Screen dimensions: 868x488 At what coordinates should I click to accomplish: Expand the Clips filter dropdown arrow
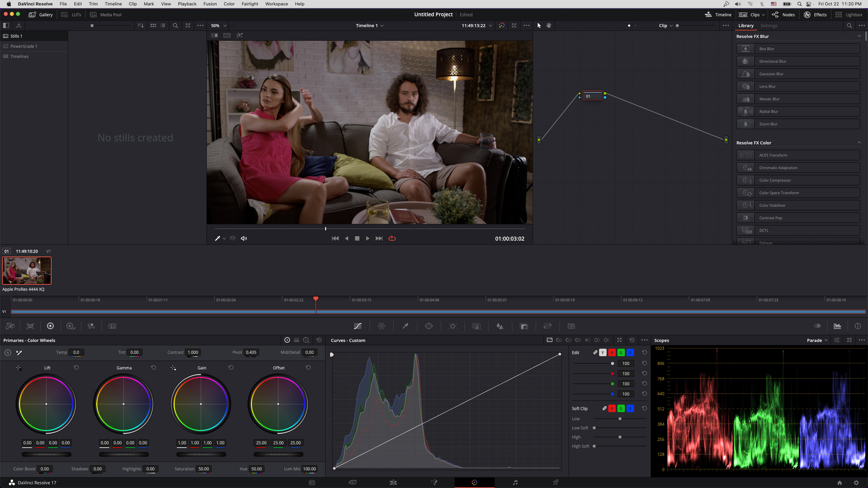763,15
